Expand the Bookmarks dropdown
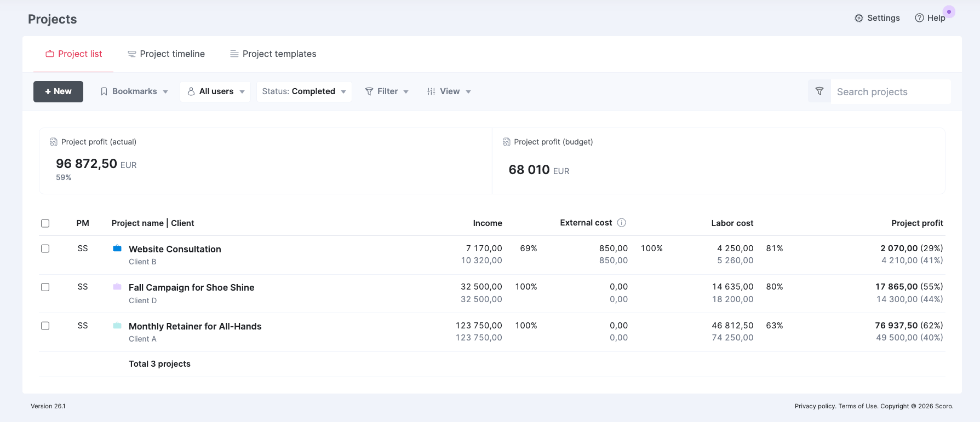The height and width of the screenshot is (422, 980). pos(134,91)
